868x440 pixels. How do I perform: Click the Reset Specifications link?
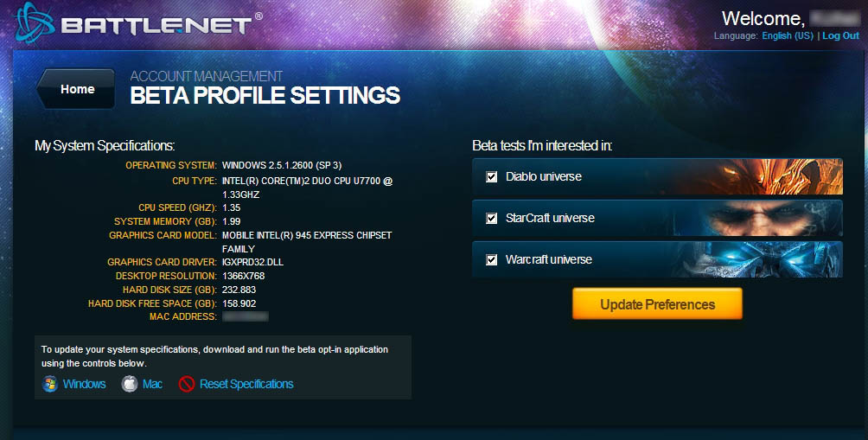246,384
